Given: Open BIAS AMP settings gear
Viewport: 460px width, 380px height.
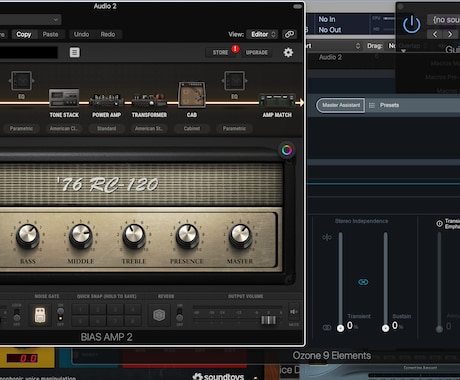Looking at the screenshot, I should [x=288, y=52].
